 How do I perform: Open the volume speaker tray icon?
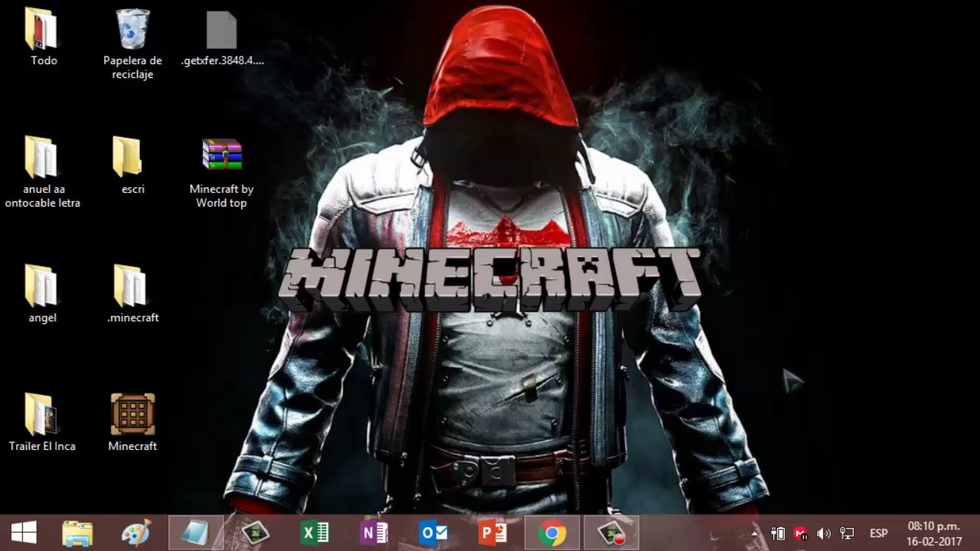click(824, 533)
